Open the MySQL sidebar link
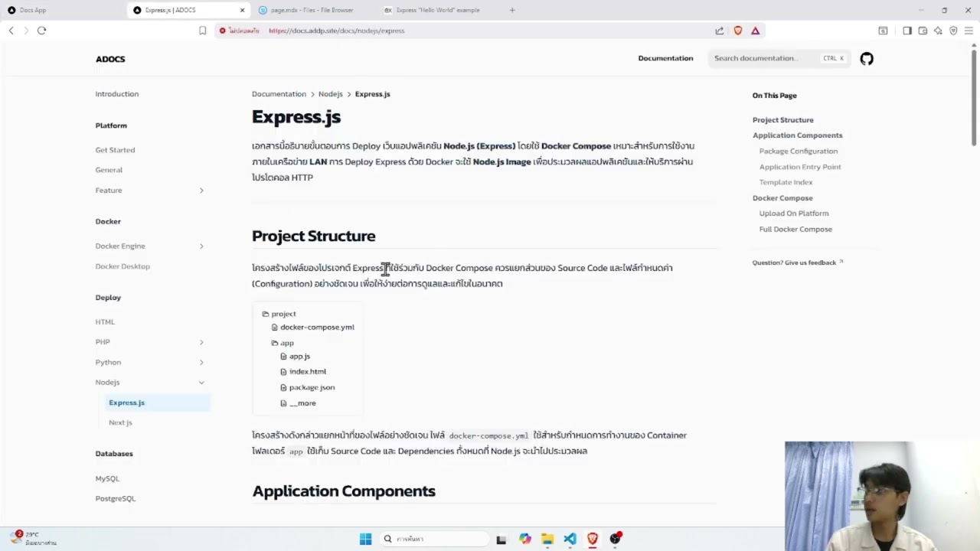The image size is (980, 551). 107,478
